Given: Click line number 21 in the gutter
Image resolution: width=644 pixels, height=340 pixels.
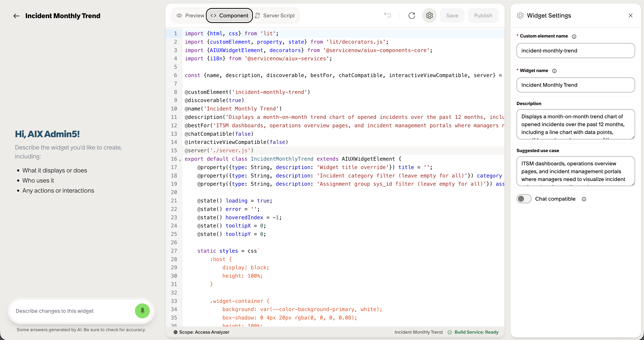Looking at the screenshot, I should tap(174, 201).
